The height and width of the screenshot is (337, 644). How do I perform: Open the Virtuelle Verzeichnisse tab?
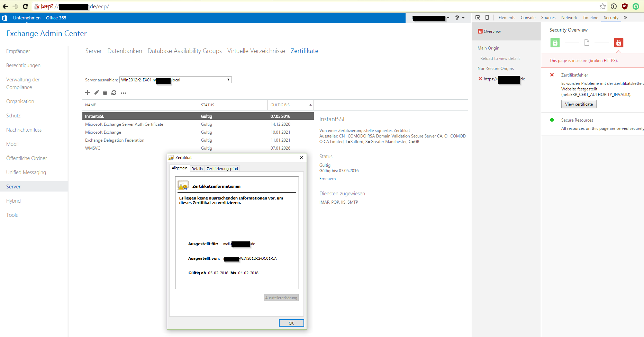pyautogui.click(x=256, y=51)
